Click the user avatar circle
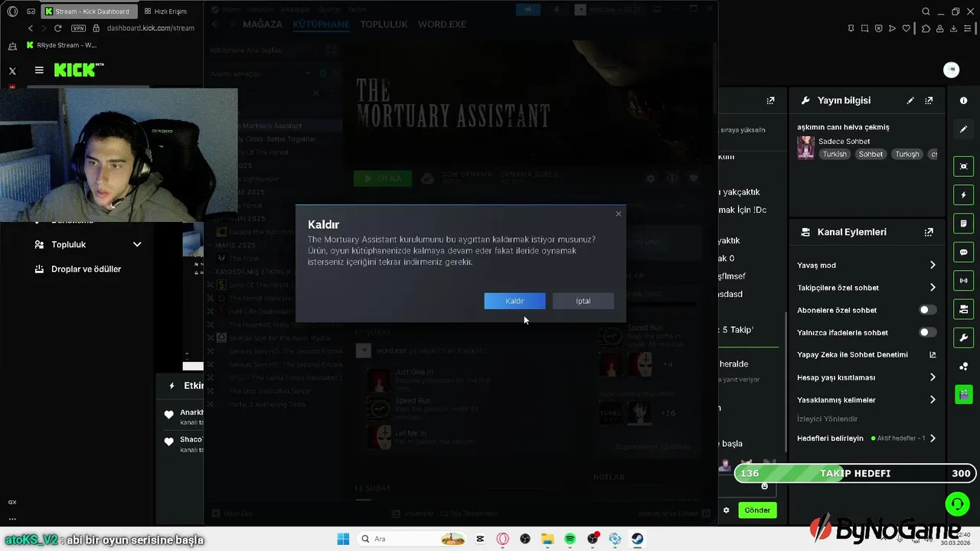 [x=951, y=70]
